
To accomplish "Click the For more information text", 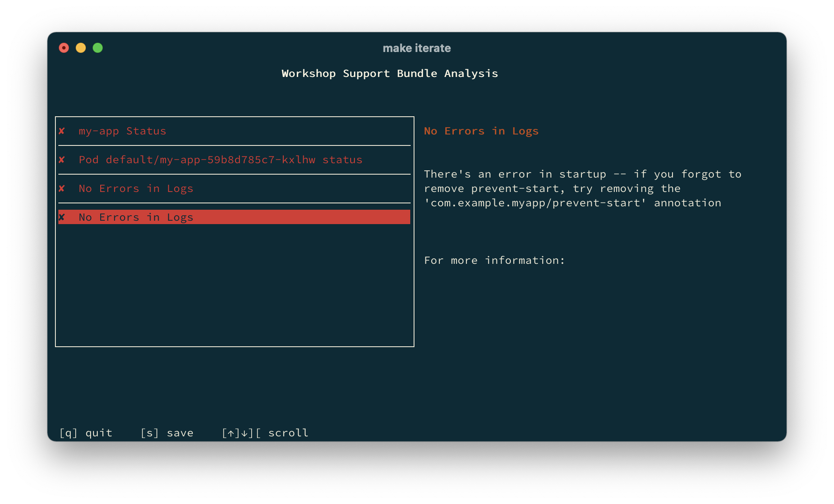I will [x=494, y=260].
